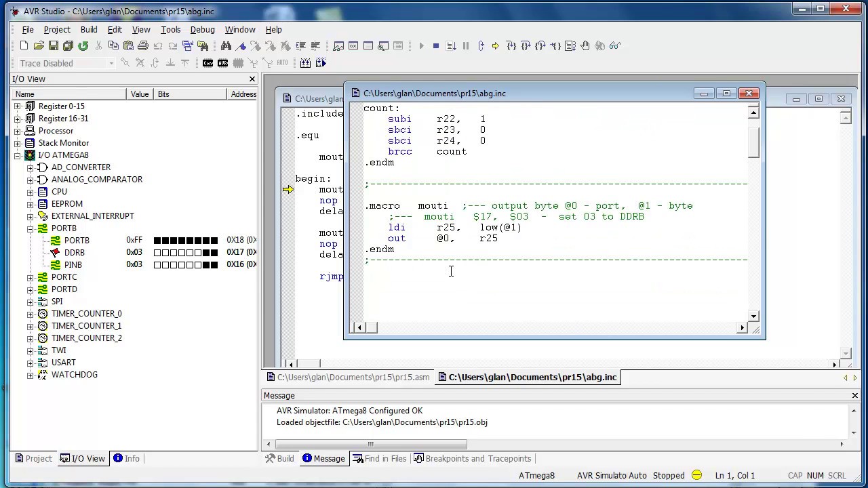Click the green reload icon
Image resolution: width=868 pixels, height=488 pixels.
pos(83,45)
